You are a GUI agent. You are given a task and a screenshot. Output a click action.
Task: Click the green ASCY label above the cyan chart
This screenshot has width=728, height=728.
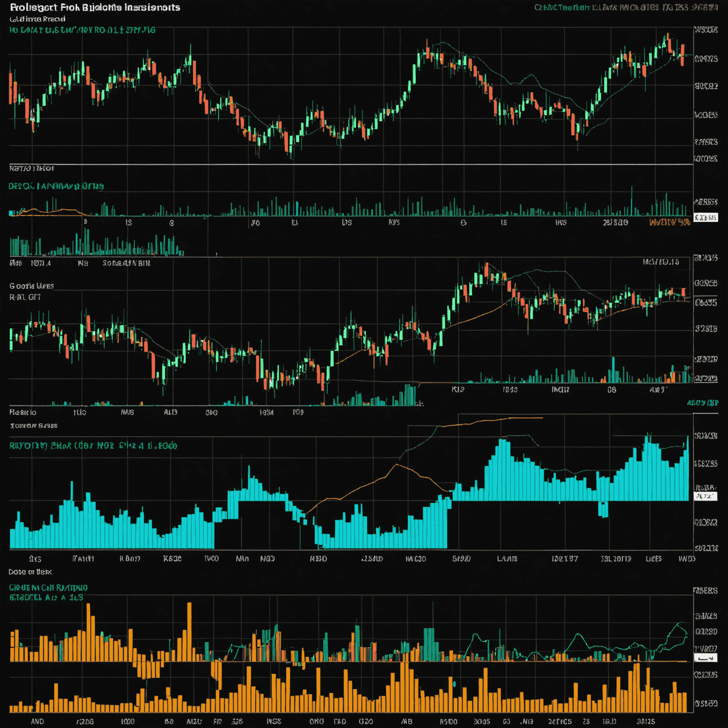pyautogui.click(x=702, y=403)
